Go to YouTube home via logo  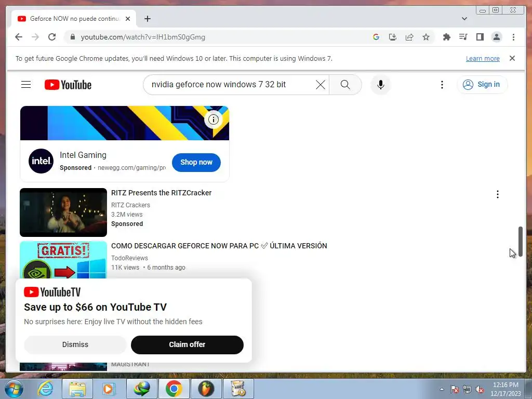pos(68,85)
